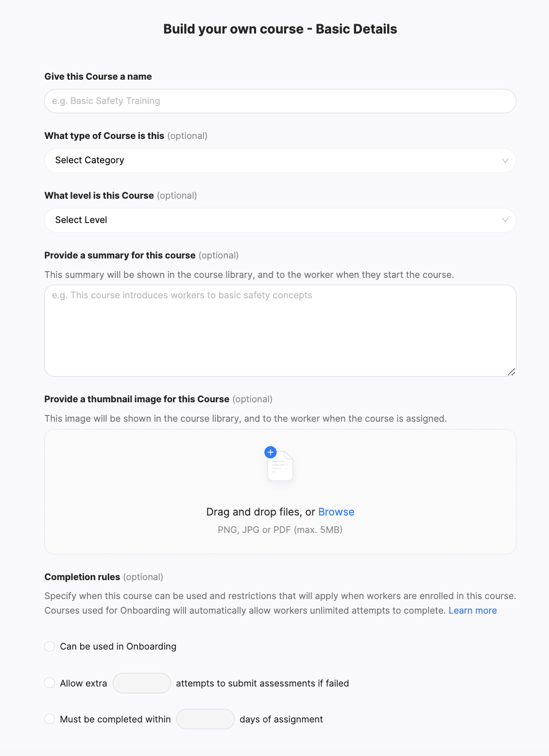
Task: Click the Can be used in Onboarding label
Action: [118, 646]
